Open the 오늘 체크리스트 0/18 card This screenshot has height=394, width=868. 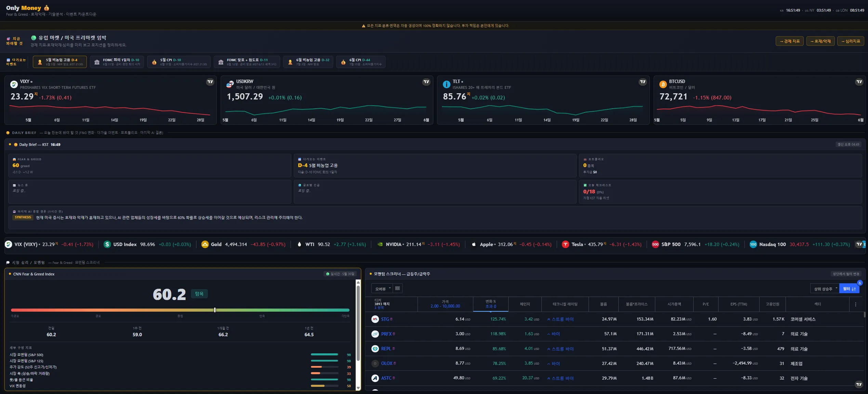tap(720, 192)
